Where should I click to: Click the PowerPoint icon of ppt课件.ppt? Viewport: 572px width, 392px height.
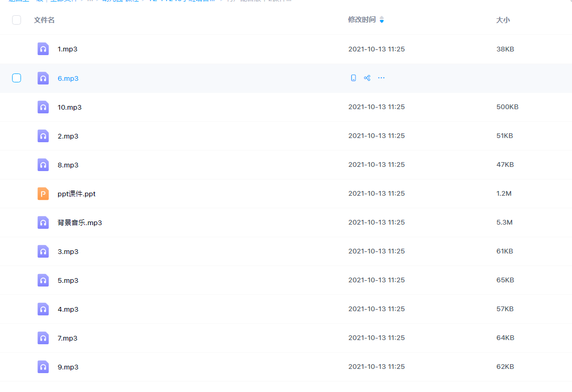point(43,194)
